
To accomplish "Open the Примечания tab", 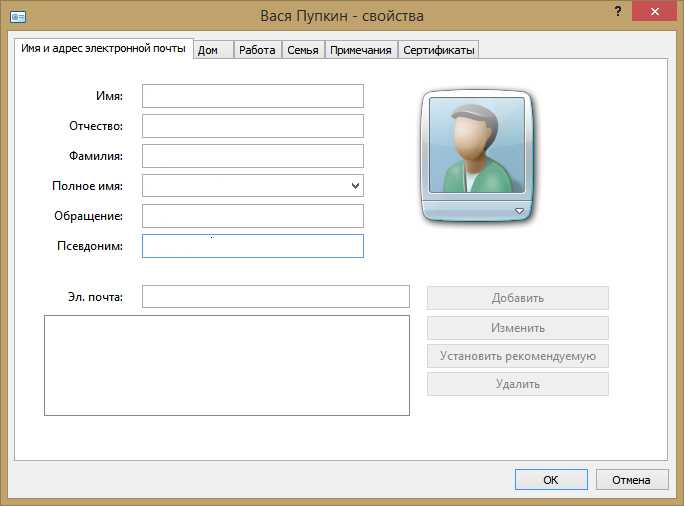I will 361,50.
